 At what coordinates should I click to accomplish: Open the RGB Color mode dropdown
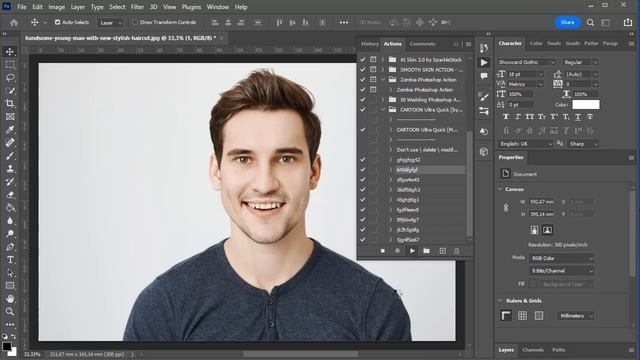(x=562, y=258)
